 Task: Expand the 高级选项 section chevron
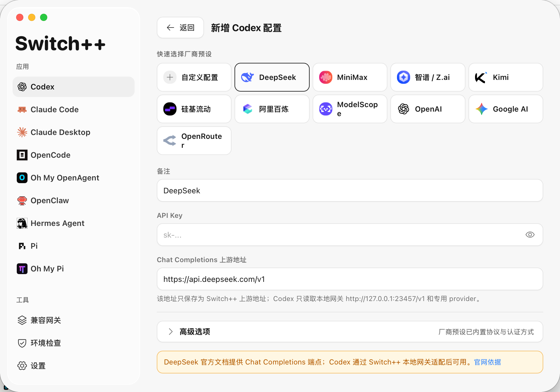[171, 332]
